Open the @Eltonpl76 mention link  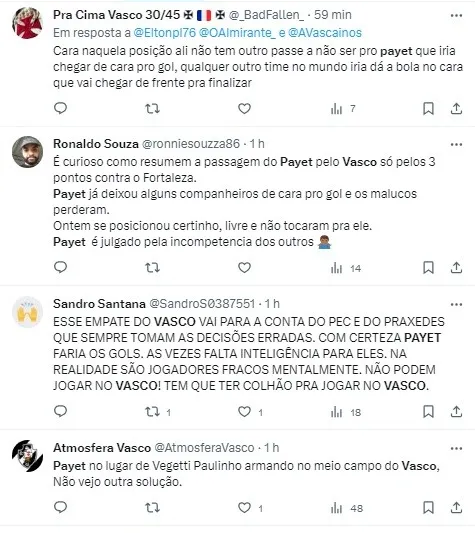(x=165, y=33)
